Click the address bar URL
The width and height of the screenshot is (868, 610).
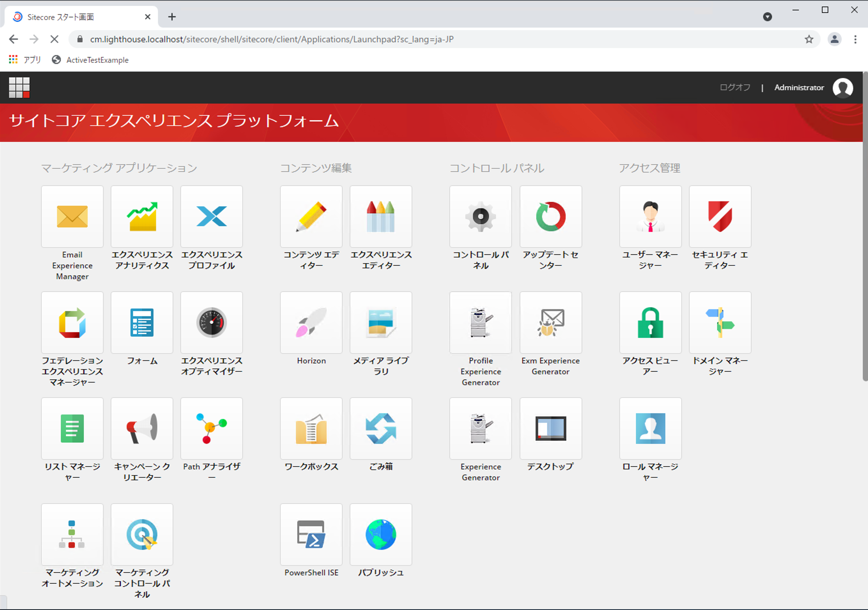pyautogui.click(x=271, y=39)
